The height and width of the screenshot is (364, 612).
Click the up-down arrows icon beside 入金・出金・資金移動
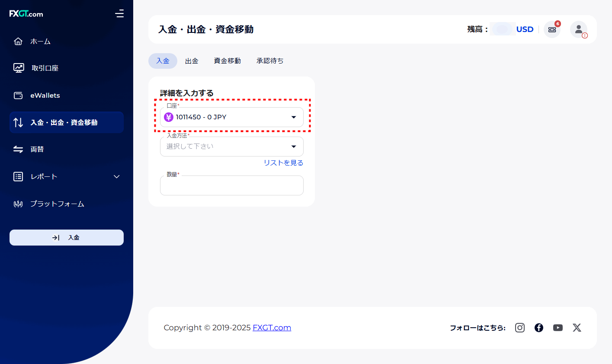click(x=18, y=122)
